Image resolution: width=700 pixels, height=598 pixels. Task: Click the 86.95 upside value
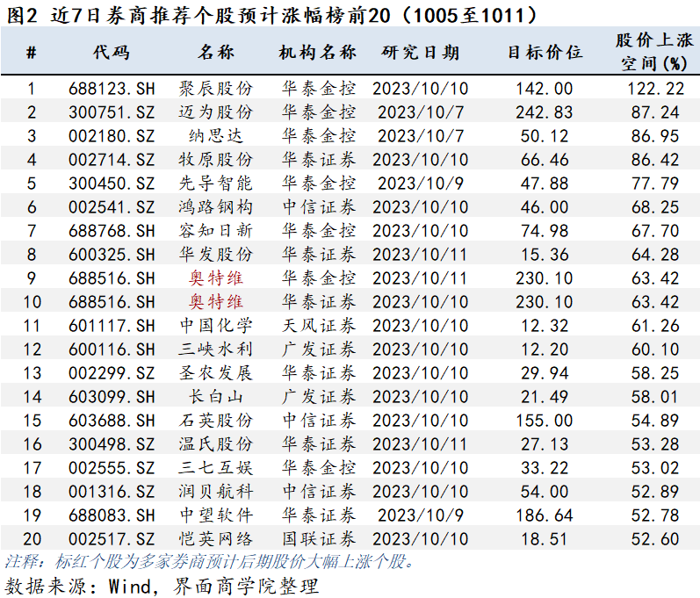point(655,135)
